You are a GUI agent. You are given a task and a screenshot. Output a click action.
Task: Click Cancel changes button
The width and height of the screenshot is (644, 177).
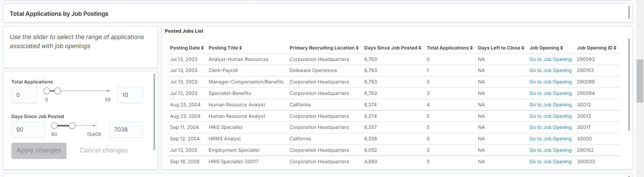(x=103, y=150)
